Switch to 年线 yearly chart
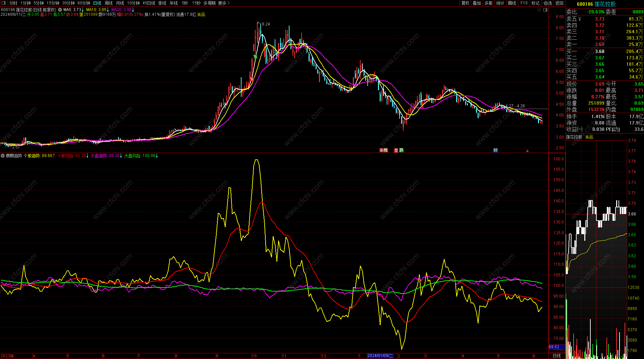The height and width of the screenshot is (359, 644). (x=174, y=3)
